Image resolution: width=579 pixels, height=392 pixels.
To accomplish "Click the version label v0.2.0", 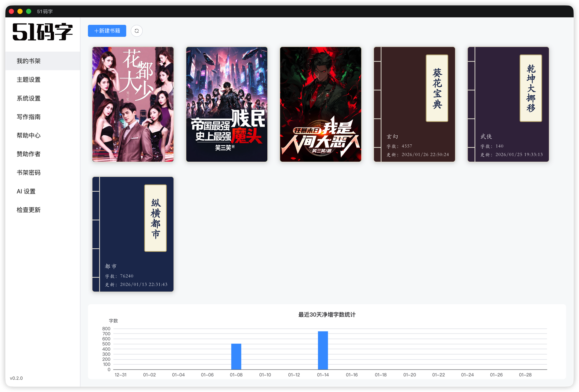I will click(17, 378).
